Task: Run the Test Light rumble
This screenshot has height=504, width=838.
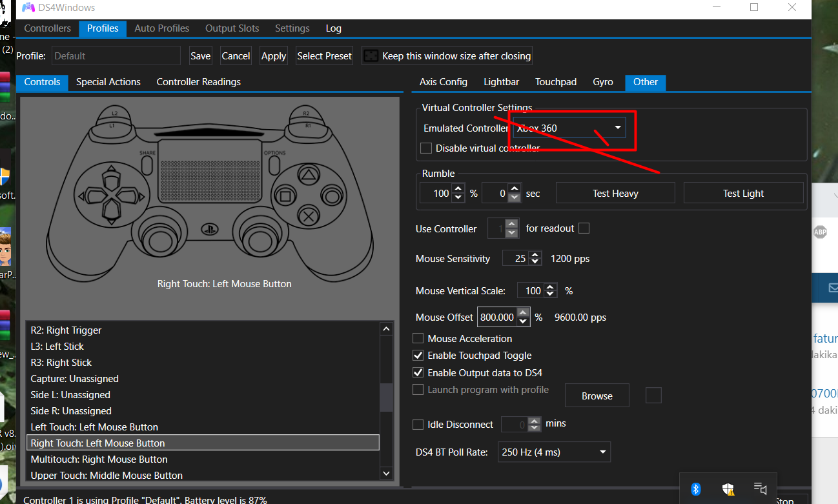Action: pos(744,193)
